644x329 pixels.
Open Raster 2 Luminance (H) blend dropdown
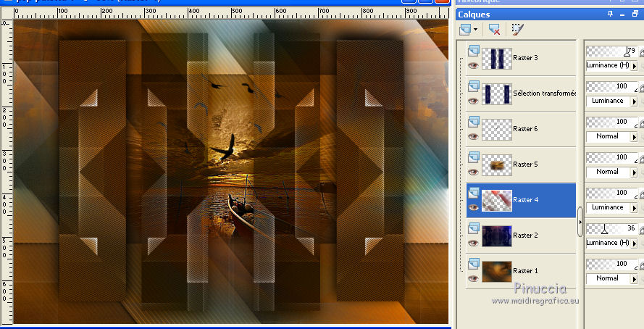[x=611, y=243]
